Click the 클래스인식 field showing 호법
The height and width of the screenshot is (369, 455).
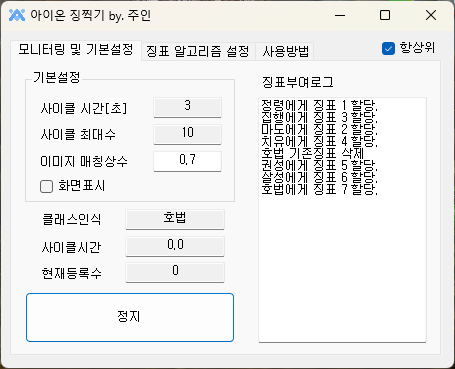[175, 219]
